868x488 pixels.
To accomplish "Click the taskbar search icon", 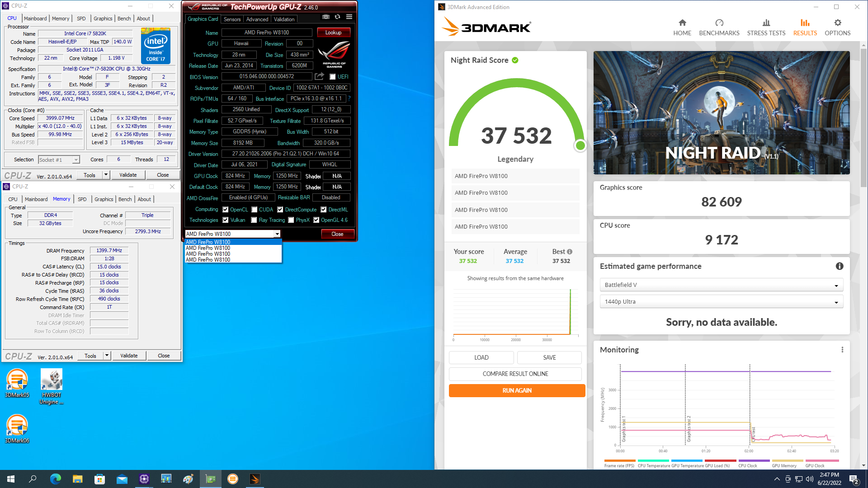I will point(33,479).
